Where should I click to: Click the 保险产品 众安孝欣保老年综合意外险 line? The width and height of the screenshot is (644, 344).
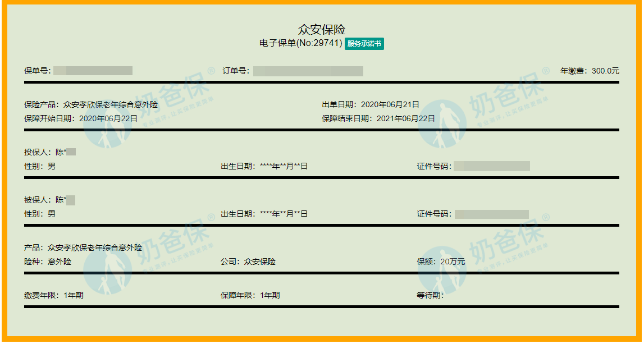click(x=91, y=104)
